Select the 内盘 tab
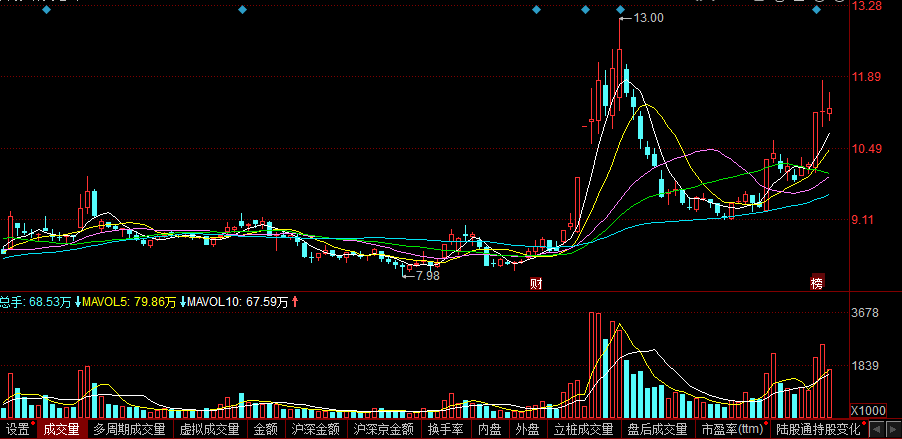Viewport: 902px width, 439px height. tap(490, 429)
